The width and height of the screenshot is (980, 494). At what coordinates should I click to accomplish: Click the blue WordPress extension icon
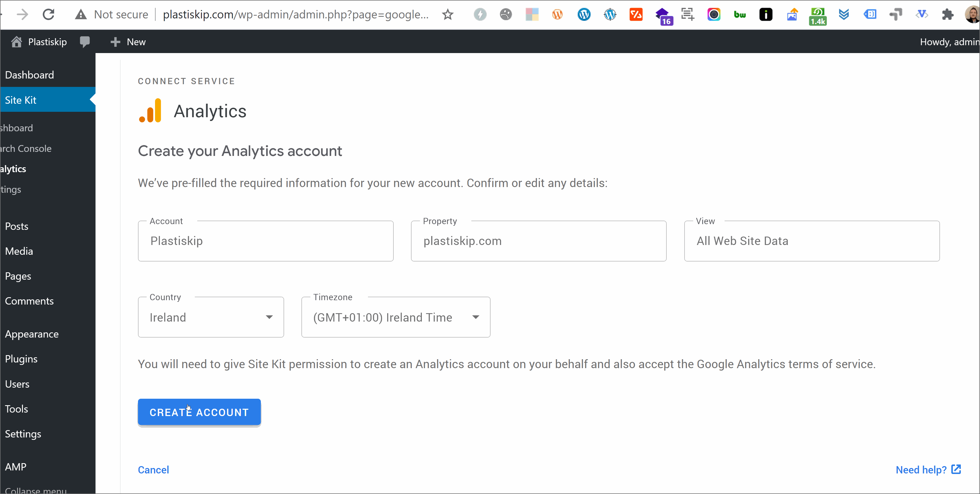click(x=584, y=14)
